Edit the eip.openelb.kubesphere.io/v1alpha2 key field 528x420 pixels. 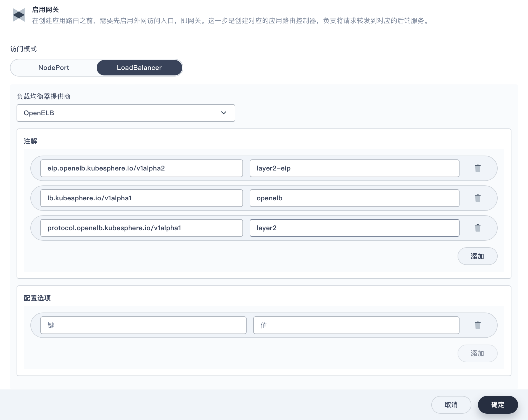[x=141, y=168]
